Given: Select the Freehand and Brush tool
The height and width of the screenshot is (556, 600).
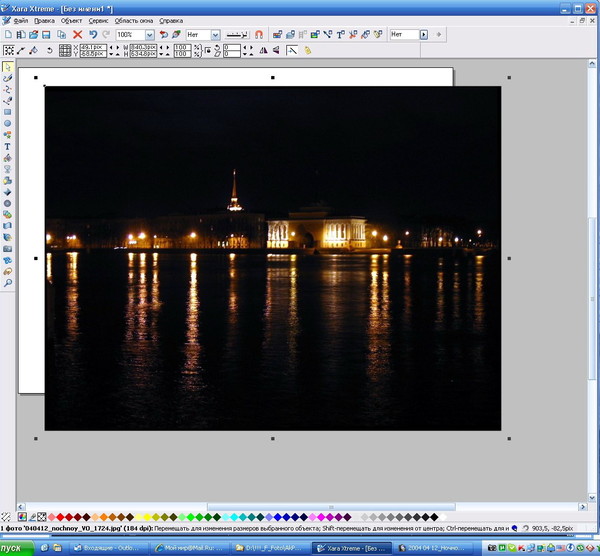Looking at the screenshot, I should pyautogui.click(x=7, y=78).
